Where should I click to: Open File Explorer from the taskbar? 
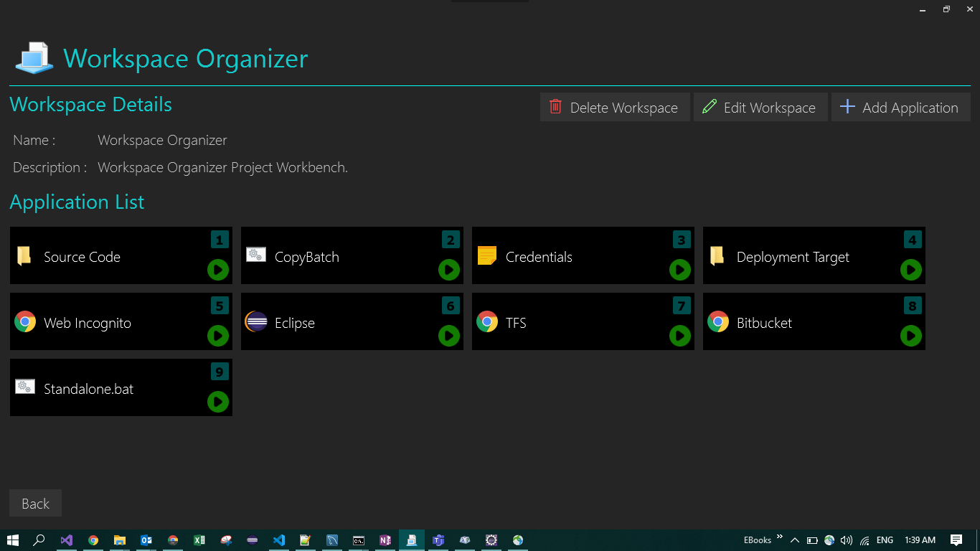[120, 540]
